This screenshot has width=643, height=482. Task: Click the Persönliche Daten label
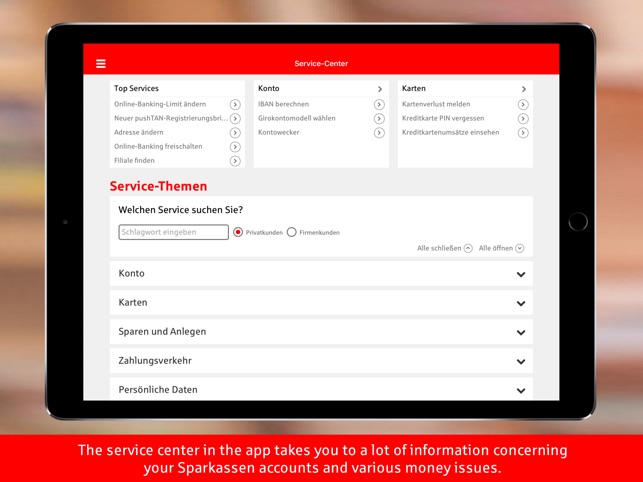(x=158, y=390)
